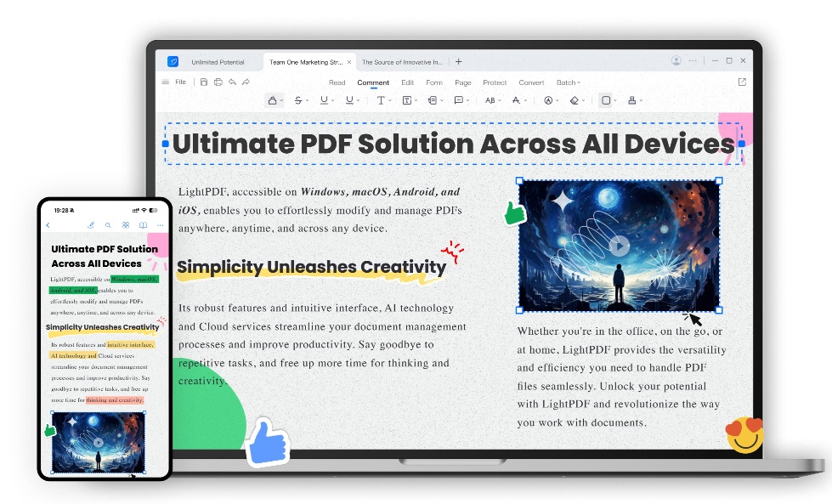The height and width of the screenshot is (504, 832).
Task: Select the Typewriter text tool
Action: pos(381,100)
